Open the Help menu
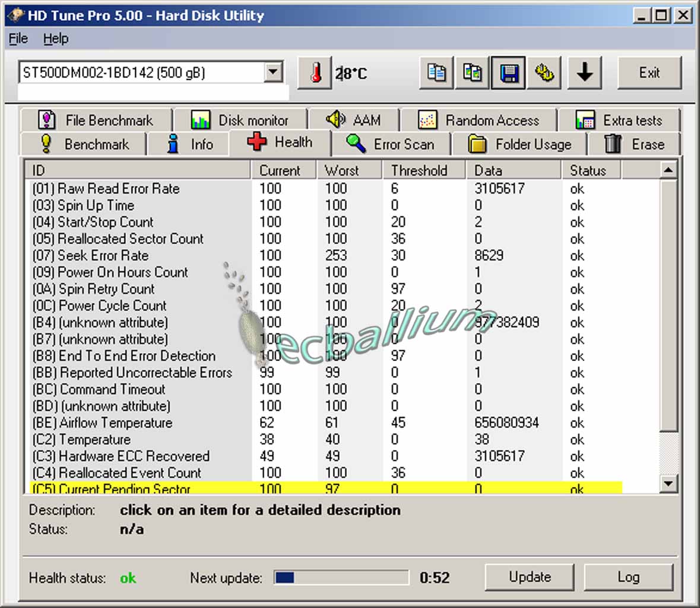700x608 pixels. (x=56, y=39)
